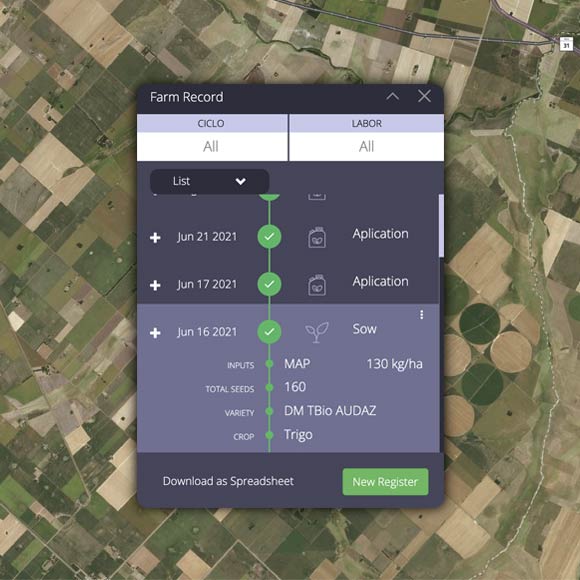Open the List view dropdown
Image resolution: width=580 pixels, height=580 pixels.
209,181
